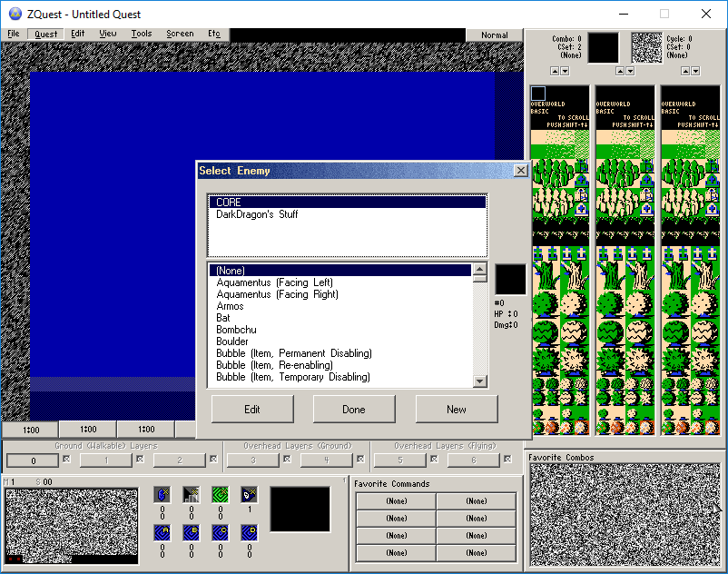Click the green spiral warp icon
The image size is (728, 574).
click(x=220, y=495)
